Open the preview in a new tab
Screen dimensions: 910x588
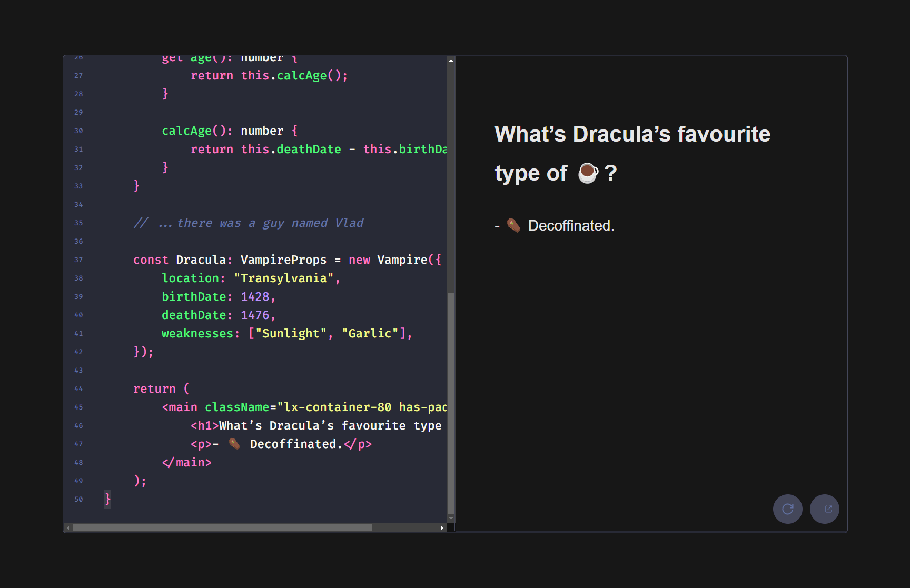(x=825, y=509)
